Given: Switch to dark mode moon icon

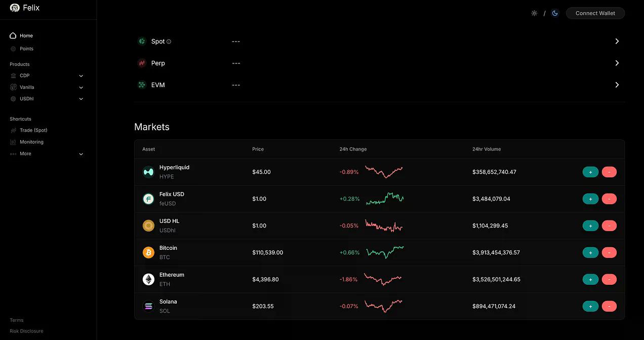Looking at the screenshot, I should tap(555, 13).
